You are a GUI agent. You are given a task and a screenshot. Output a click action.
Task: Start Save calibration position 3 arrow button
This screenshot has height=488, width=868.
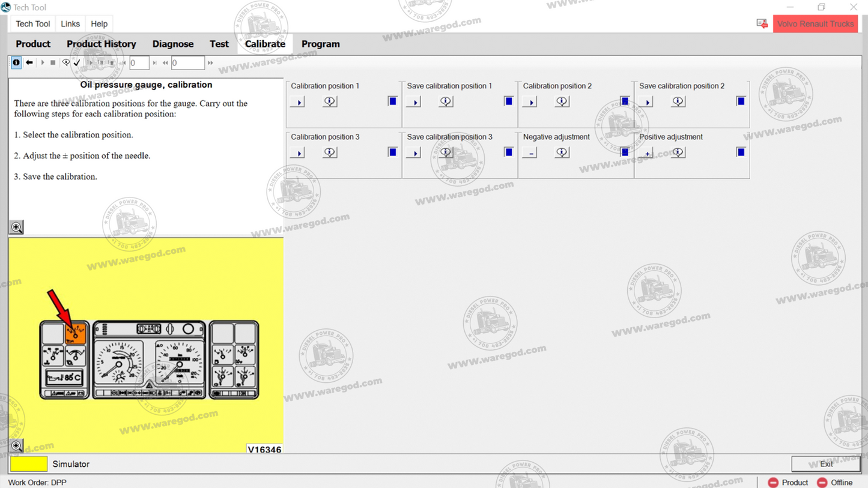click(x=414, y=153)
